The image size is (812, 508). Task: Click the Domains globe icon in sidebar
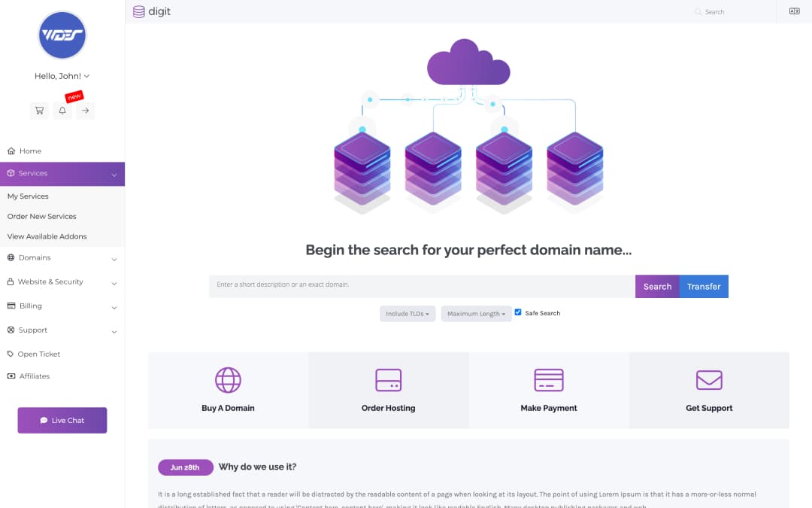[x=11, y=257]
